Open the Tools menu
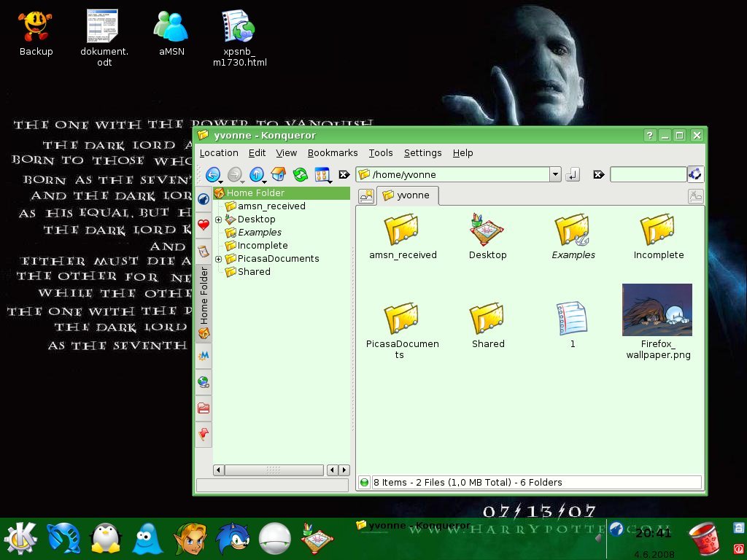The image size is (747, 560). [x=381, y=153]
